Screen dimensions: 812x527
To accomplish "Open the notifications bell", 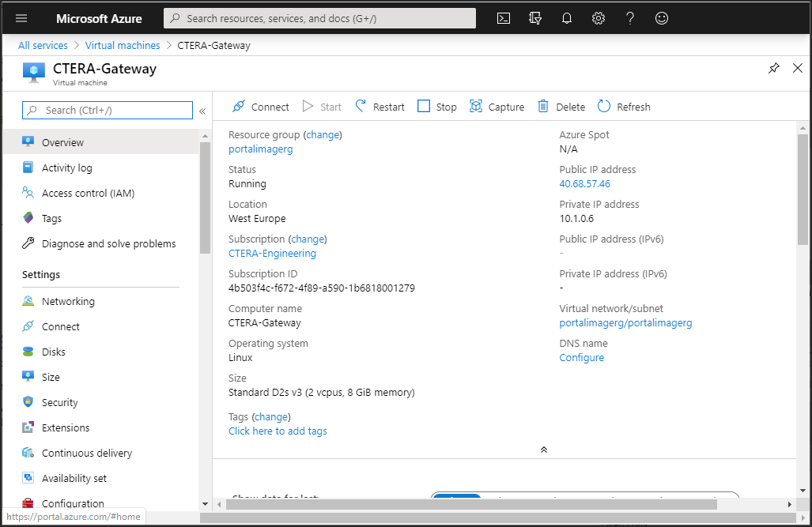I will coord(567,19).
